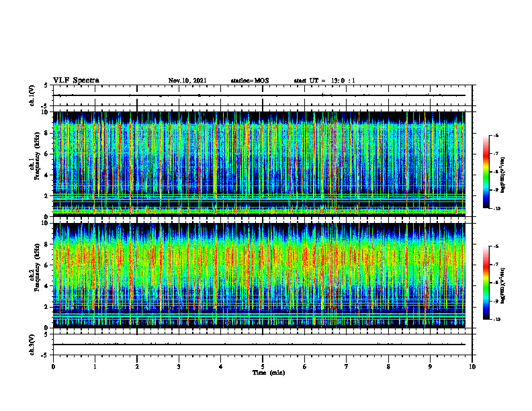Screen dimensions: 532x411
Task: Click the "start UT = 13:0 :1" text
Action: tap(324, 81)
